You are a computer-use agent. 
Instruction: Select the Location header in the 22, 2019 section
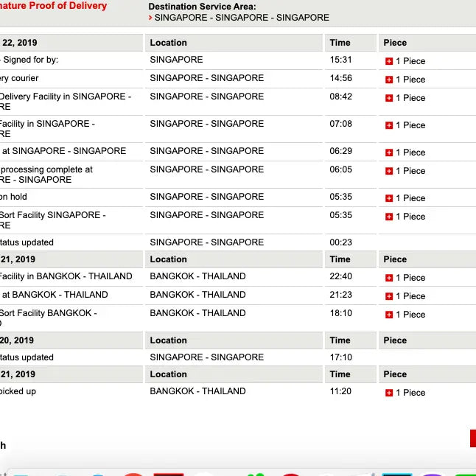tap(169, 43)
